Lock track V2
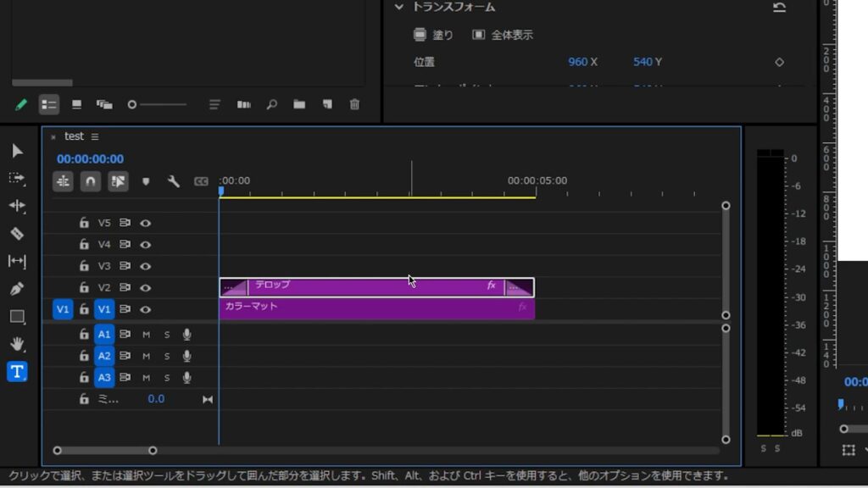Screen dimensions: 868x488 coord(84,287)
